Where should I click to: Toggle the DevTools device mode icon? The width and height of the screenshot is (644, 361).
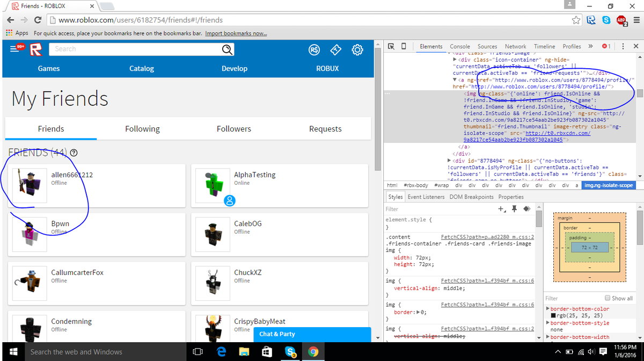pyautogui.click(x=404, y=46)
